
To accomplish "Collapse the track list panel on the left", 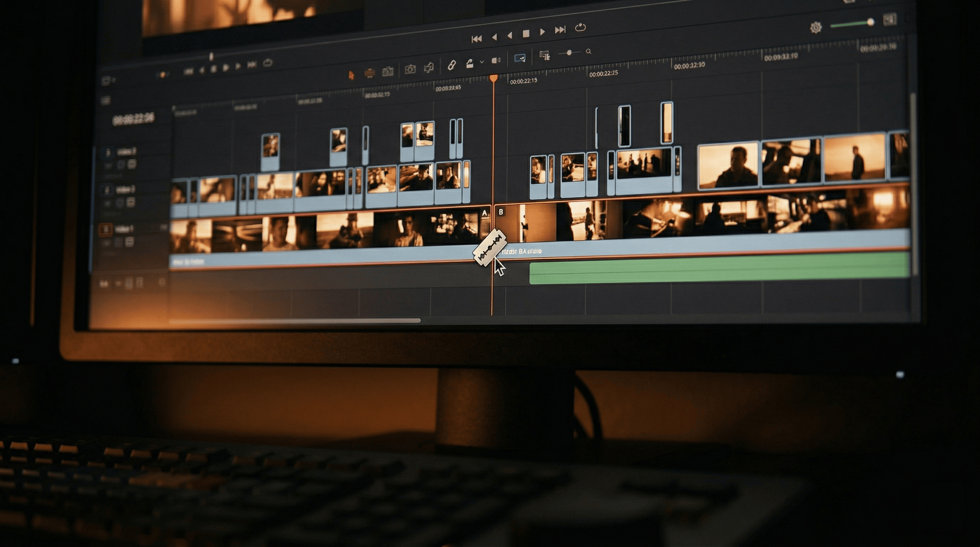I will tap(106, 80).
